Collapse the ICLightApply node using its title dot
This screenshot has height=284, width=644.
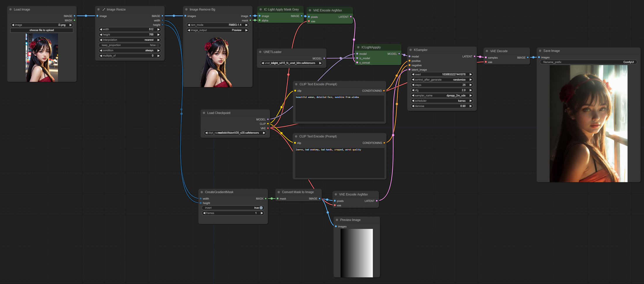pos(358,47)
